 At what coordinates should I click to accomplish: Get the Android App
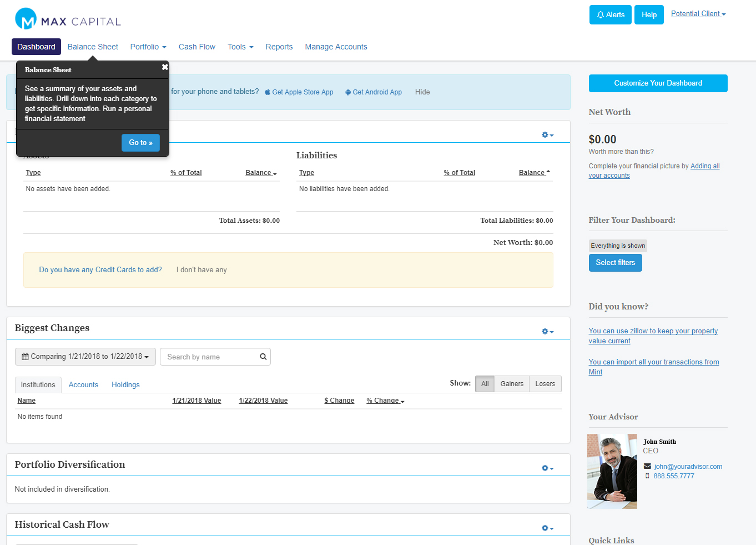374,92
